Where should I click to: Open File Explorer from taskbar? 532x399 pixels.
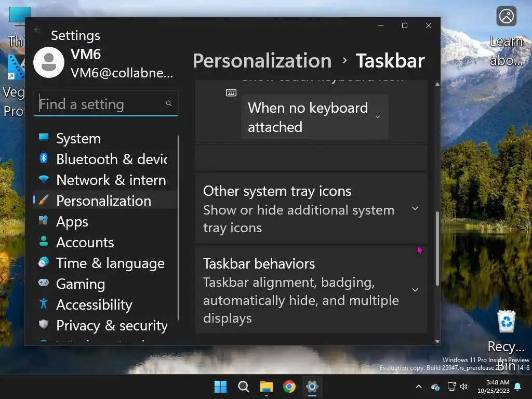click(x=267, y=387)
